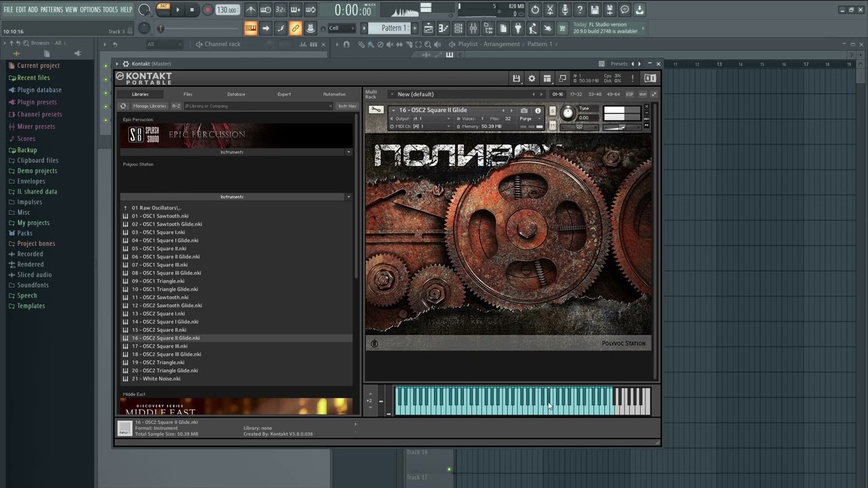Click the FL Studio record button
Image resolution: width=868 pixels, height=488 pixels.
[208, 9]
